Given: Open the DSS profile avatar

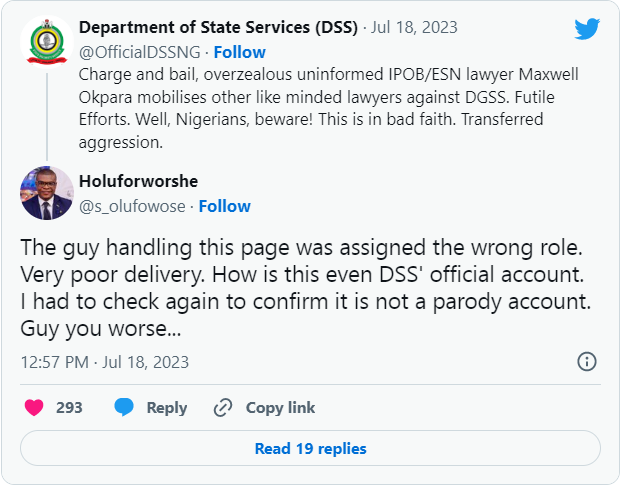Looking at the screenshot, I should [46, 43].
